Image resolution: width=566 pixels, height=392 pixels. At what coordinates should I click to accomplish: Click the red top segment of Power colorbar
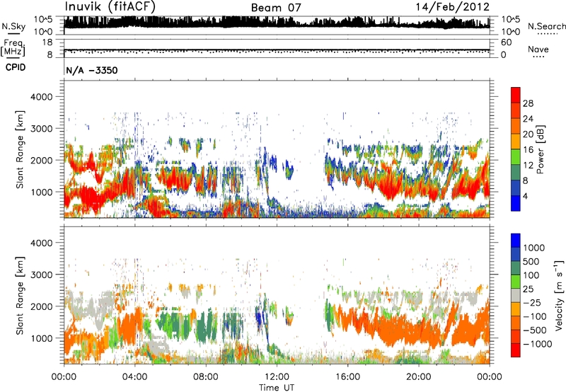[516, 95]
